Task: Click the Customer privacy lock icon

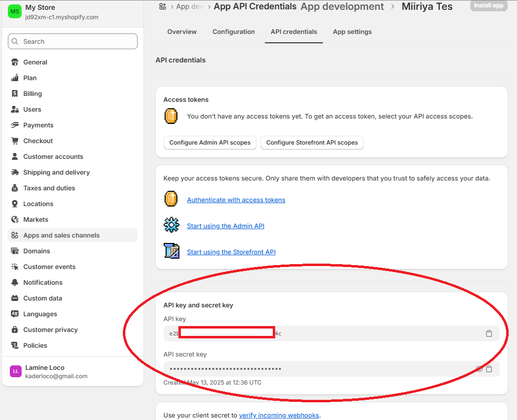Action: coord(15,330)
